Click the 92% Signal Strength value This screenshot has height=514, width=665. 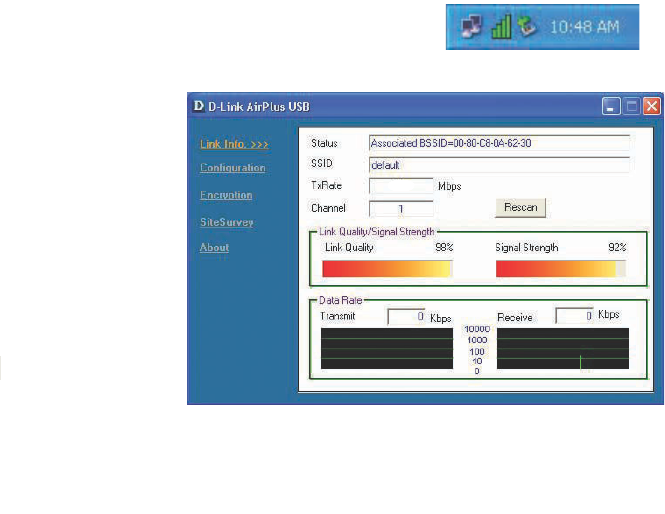click(x=617, y=247)
